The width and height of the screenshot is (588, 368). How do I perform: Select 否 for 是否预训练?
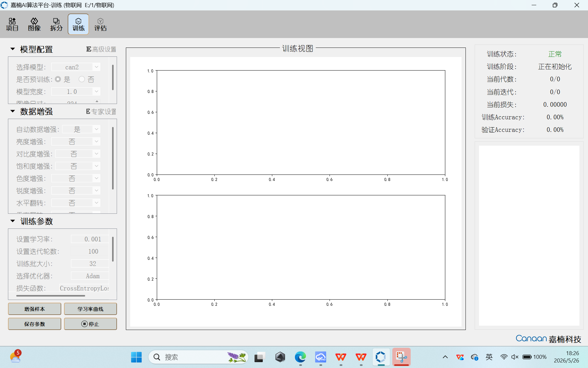click(81, 79)
